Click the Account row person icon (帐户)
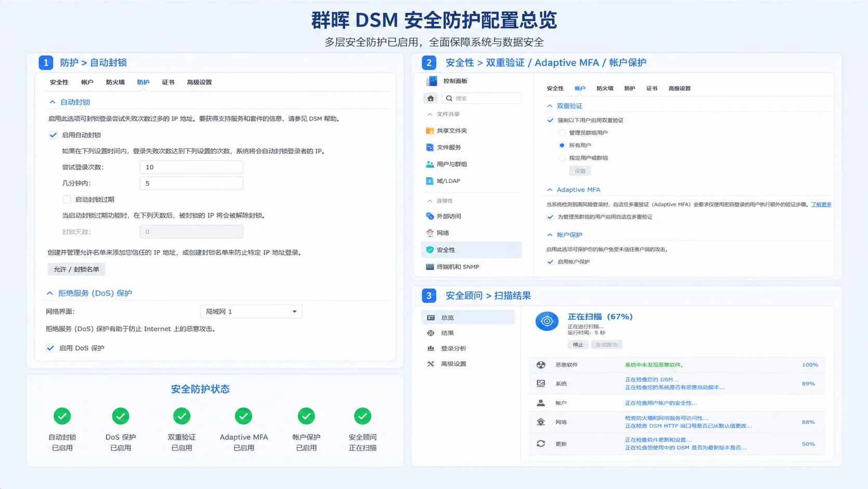Screen dimensions: 868x489 tap(541, 403)
